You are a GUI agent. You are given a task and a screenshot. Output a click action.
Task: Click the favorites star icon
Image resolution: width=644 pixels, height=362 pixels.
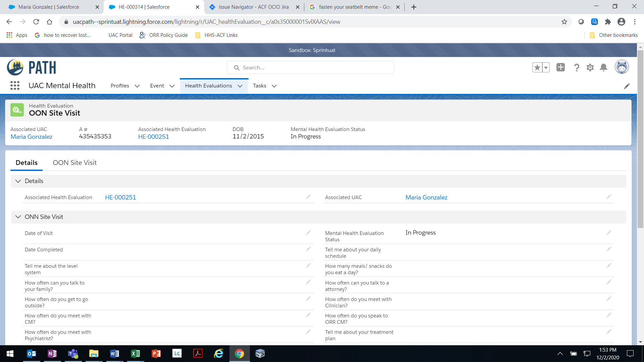coord(537,67)
